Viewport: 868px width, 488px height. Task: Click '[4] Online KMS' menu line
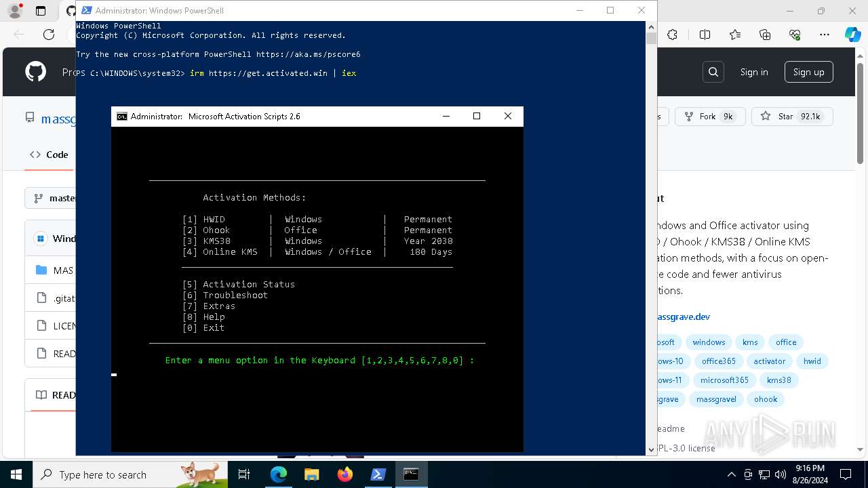(x=317, y=251)
